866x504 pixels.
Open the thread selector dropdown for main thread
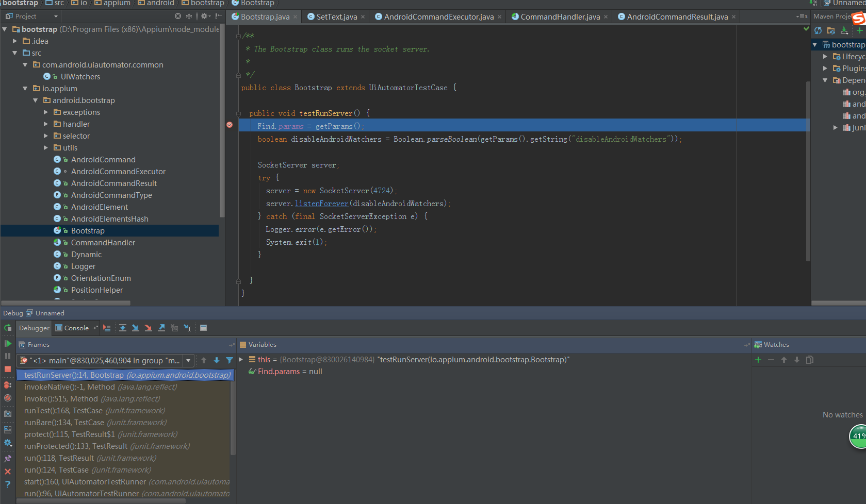pyautogui.click(x=189, y=361)
